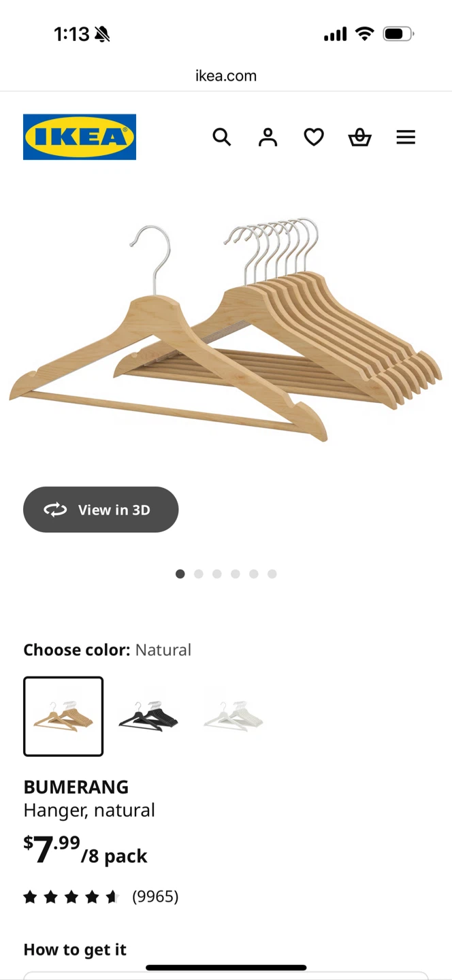Open the account profile icon

(268, 137)
